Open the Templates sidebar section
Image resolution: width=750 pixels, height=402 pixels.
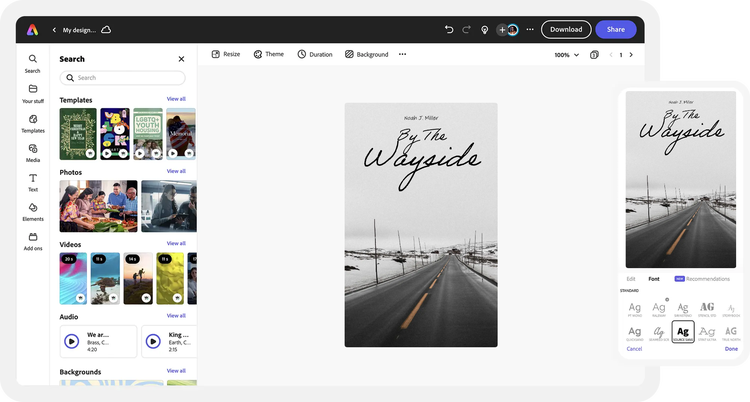tap(33, 123)
